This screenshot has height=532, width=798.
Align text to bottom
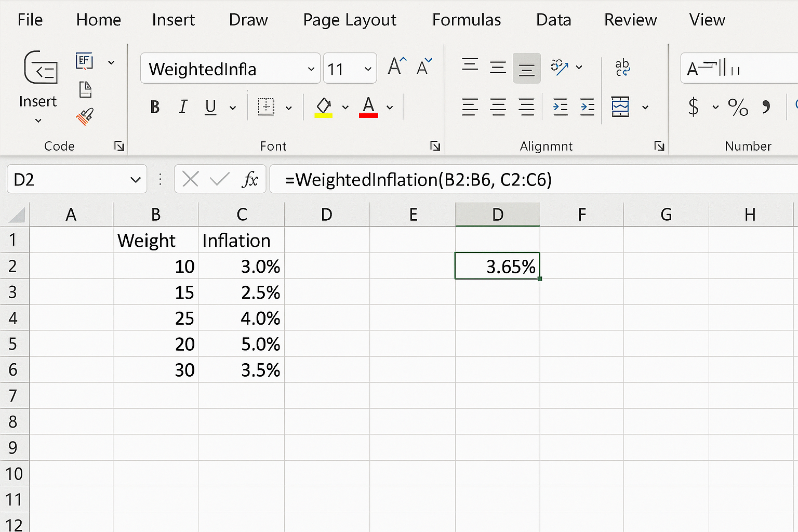pyautogui.click(x=527, y=68)
